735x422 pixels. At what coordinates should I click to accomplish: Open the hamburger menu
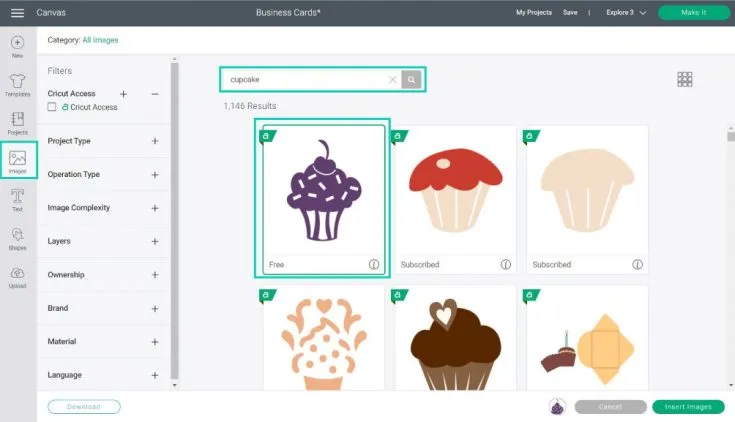17,12
